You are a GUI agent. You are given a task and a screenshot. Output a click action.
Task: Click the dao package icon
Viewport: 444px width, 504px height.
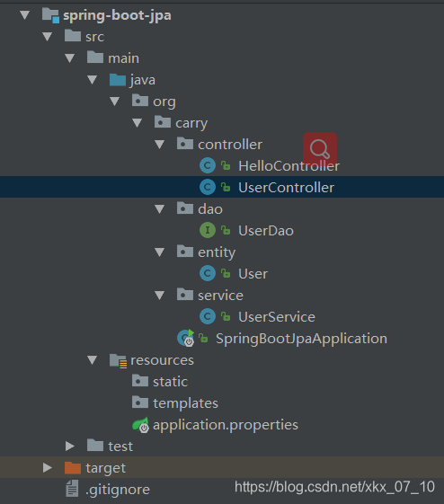[185, 208]
